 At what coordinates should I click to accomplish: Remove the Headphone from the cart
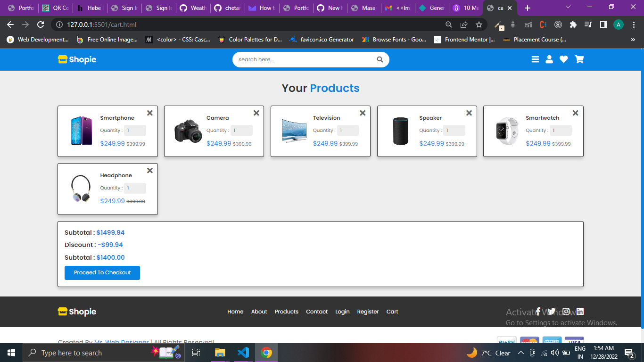(149, 171)
